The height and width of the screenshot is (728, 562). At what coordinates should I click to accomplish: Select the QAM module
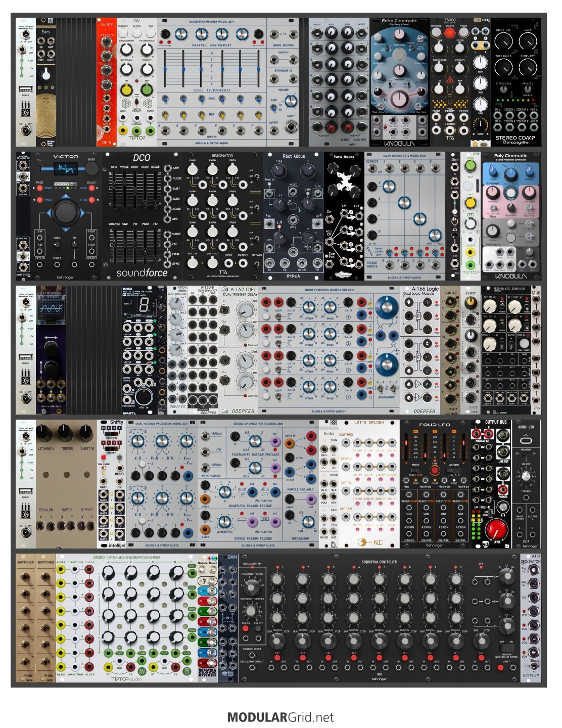228,618
